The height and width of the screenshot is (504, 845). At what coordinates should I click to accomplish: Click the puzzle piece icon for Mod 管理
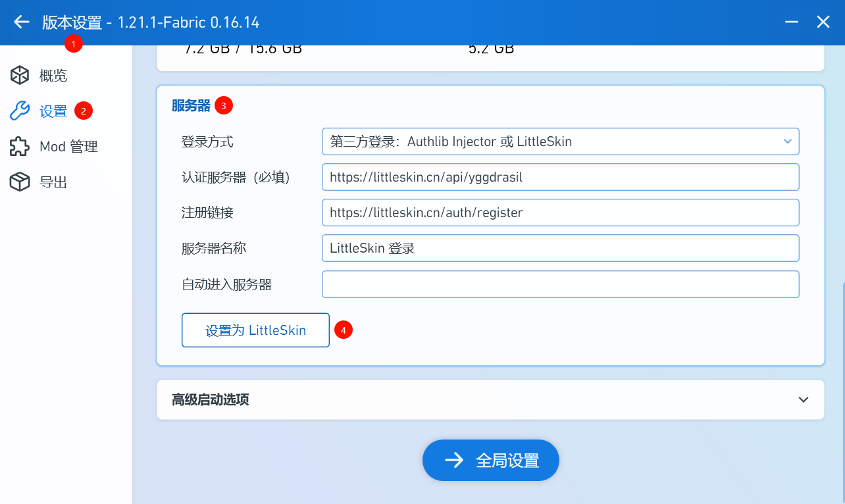point(20,147)
